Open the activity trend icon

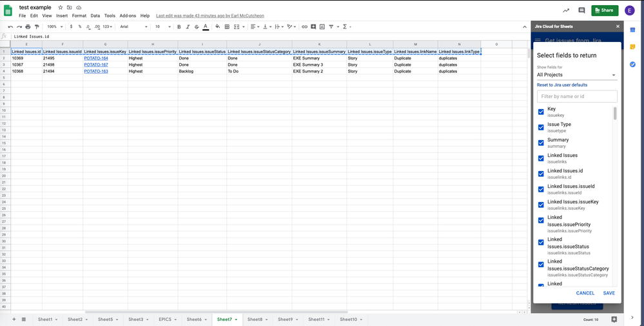pos(566,11)
